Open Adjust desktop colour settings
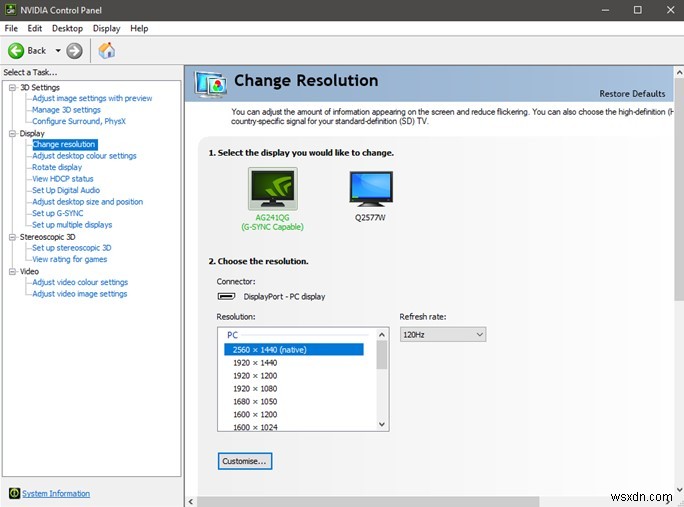Image resolution: width=684 pixels, height=507 pixels. [84, 156]
